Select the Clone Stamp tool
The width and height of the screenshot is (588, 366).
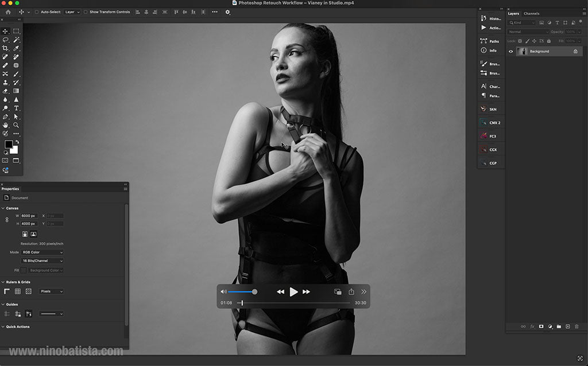coord(6,82)
